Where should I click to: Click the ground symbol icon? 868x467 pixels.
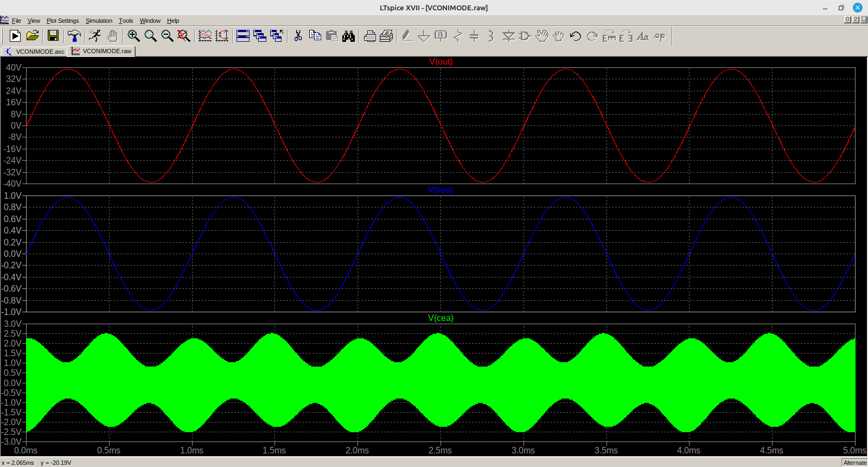[x=424, y=36]
